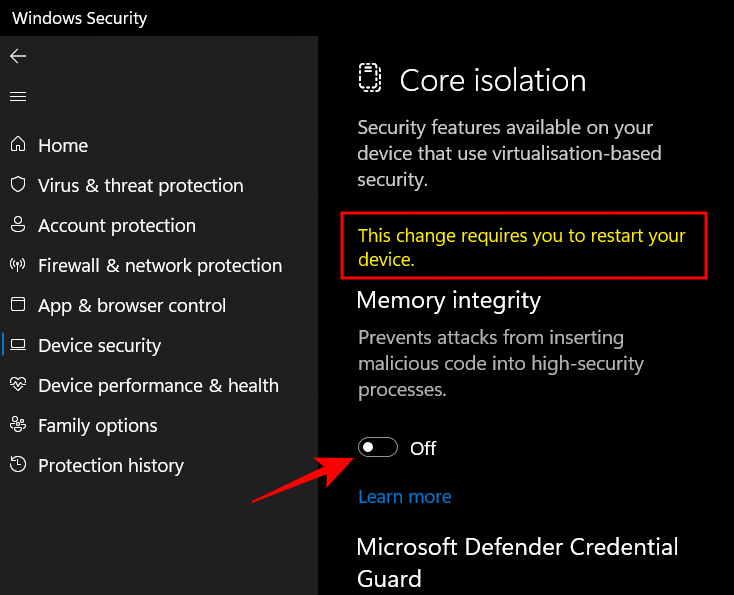This screenshot has height=595, width=734.
Task: Click the Home house icon
Action: pyautogui.click(x=17, y=145)
